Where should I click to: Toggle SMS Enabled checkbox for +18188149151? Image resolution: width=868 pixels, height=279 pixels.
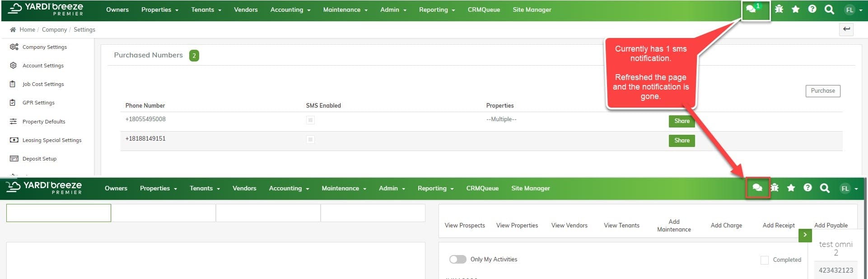[x=310, y=139]
